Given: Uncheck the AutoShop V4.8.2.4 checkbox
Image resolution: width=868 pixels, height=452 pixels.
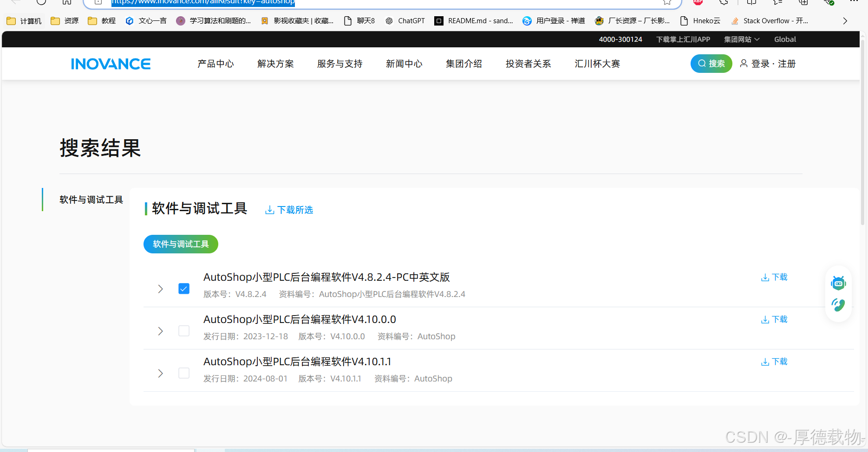Looking at the screenshot, I should [x=184, y=289].
